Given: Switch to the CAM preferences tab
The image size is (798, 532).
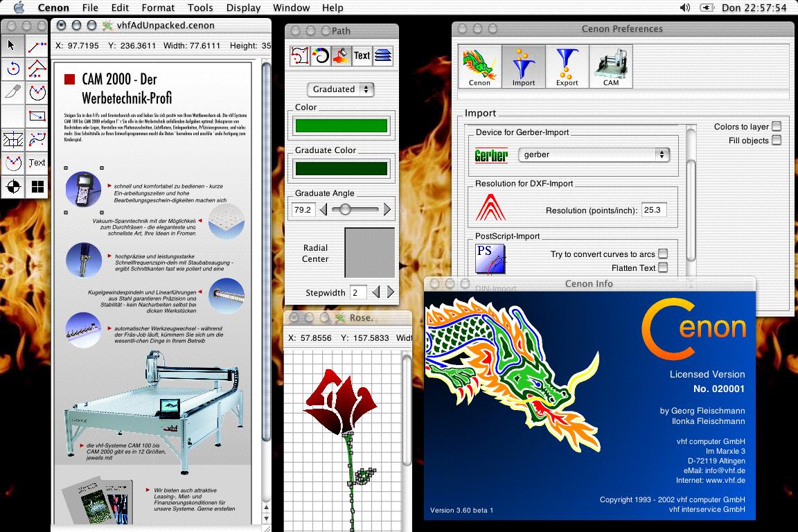Looking at the screenshot, I should click(610, 67).
